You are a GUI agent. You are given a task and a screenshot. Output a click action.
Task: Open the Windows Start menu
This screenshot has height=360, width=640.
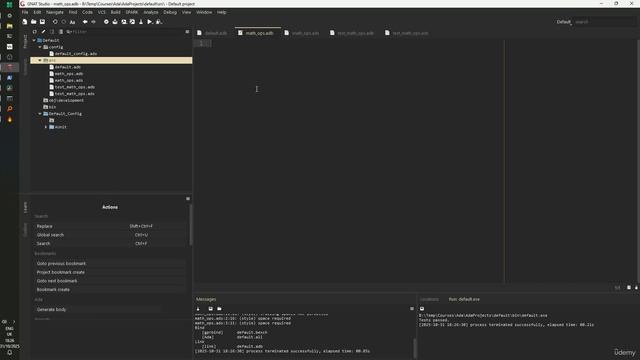tap(9, 5)
